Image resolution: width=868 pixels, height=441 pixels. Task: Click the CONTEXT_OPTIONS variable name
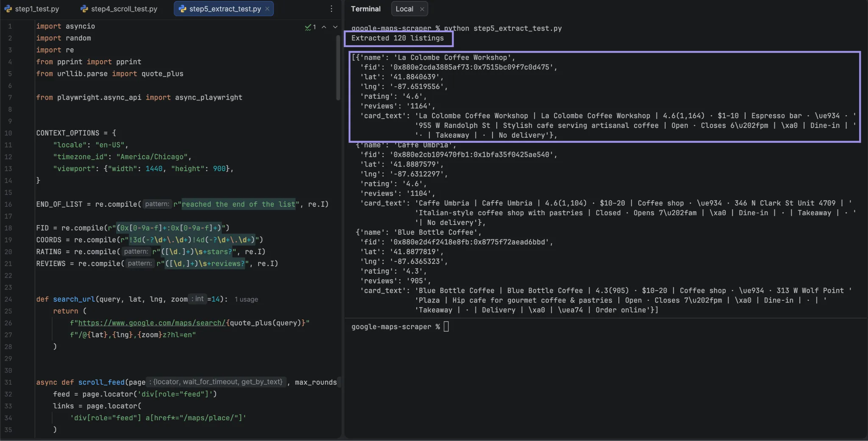click(x=68, y=133)
